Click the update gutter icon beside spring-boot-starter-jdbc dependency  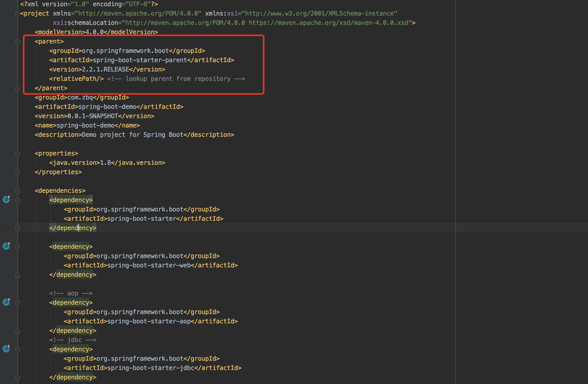pos(6,349)
